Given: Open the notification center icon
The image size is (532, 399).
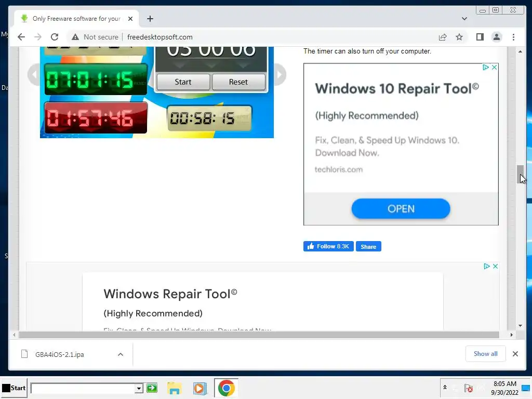Looking at the screenshot, I should click(x=526, y=388).
